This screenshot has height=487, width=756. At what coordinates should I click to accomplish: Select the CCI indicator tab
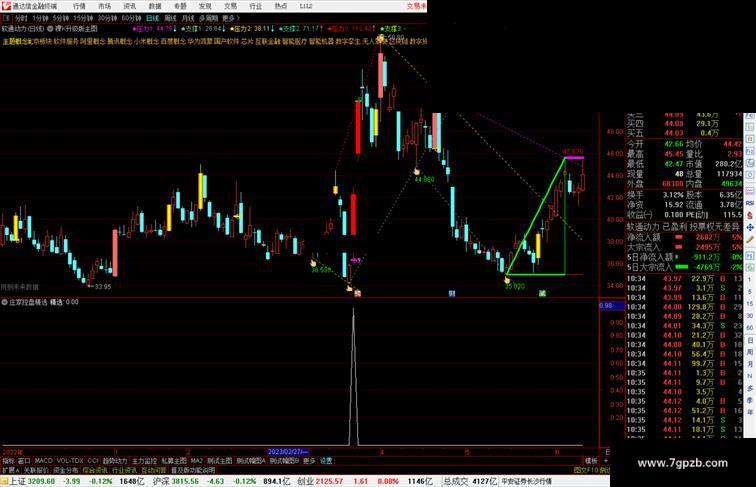[93, 461]
